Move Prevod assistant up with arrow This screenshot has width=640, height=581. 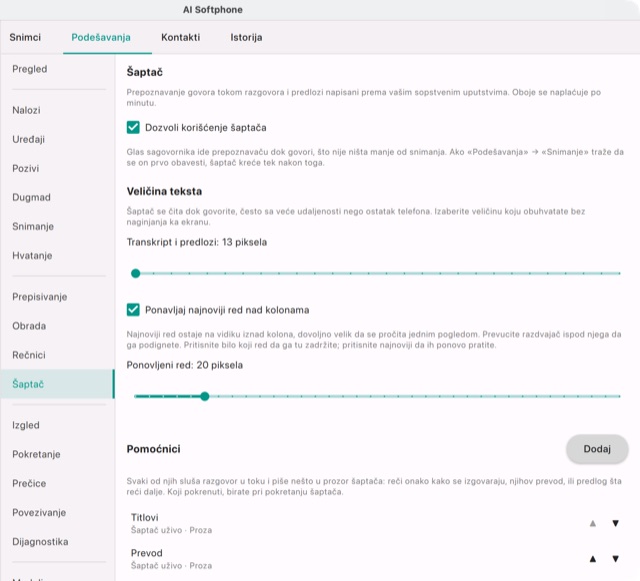coord(593,559)
